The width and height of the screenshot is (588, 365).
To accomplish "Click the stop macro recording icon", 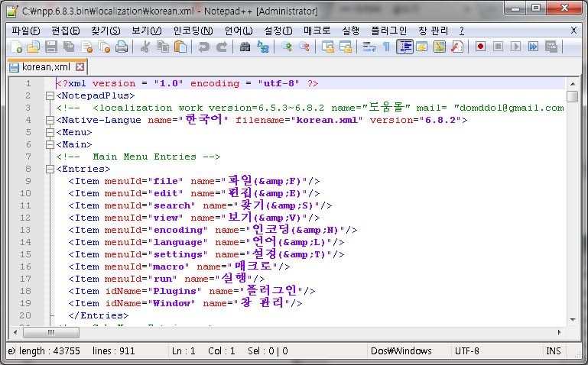I will (498, 47).
